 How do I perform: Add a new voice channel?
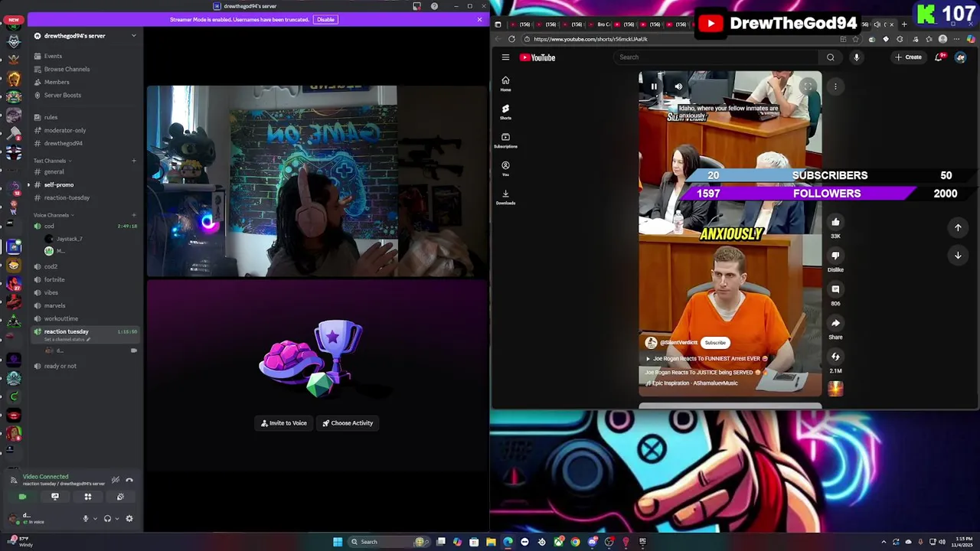click(x=133, y=215)
